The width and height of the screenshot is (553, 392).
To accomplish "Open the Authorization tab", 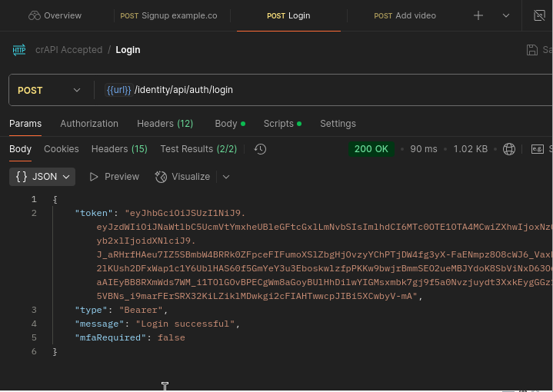I will (89, 124).
